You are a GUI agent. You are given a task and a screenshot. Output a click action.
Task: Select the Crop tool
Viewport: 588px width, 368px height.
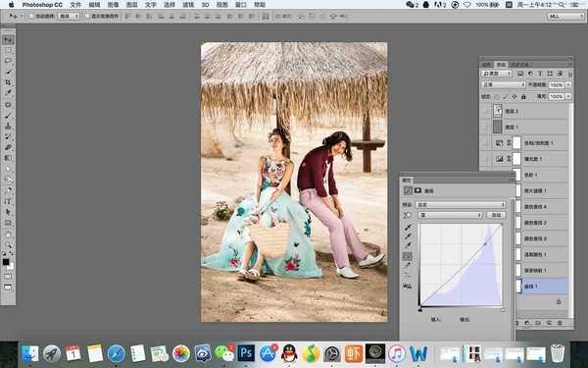tap(8, 82)
